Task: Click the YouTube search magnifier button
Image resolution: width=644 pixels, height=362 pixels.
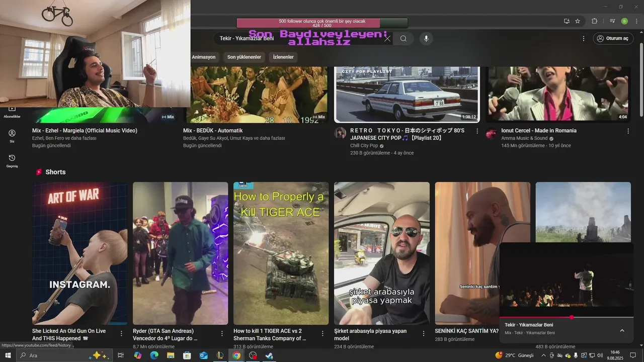Action: (x=404, y=39)
